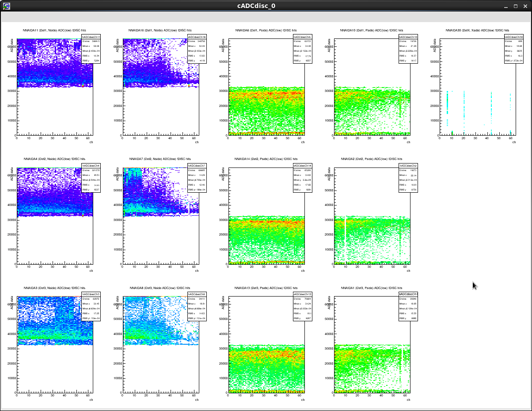This screenshot has height=411, width=532.
Task: Maximize the cADCdisc_0 canvas window
Action: point(516,6)
